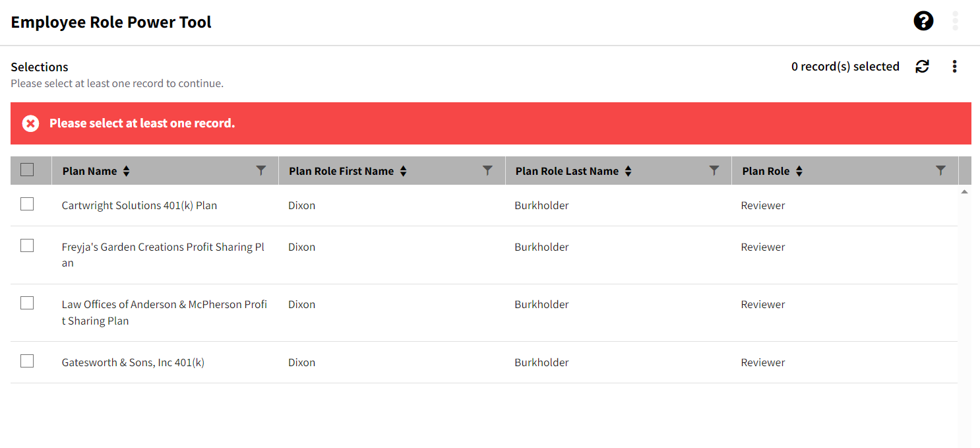Image resolution: width=980 pixels, height=448 pixels.
Task: Toggle sort arrows on Plan Role First Name
Action: coord(403,171)
